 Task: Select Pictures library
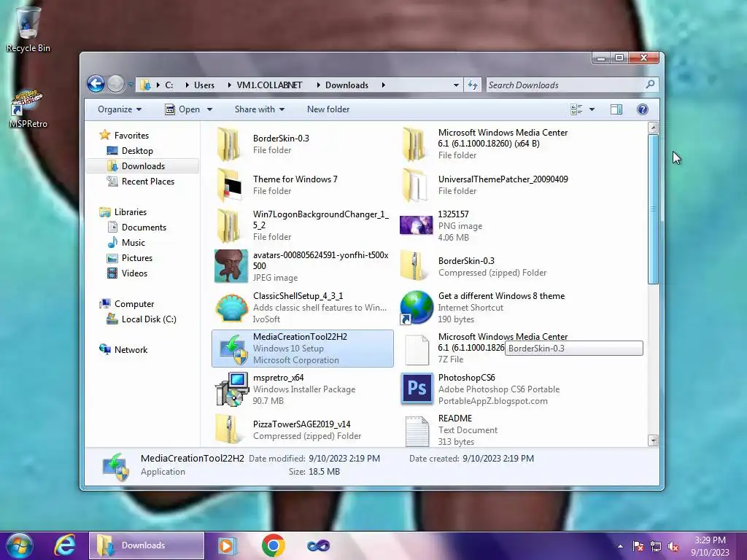[x=136, y=258]
